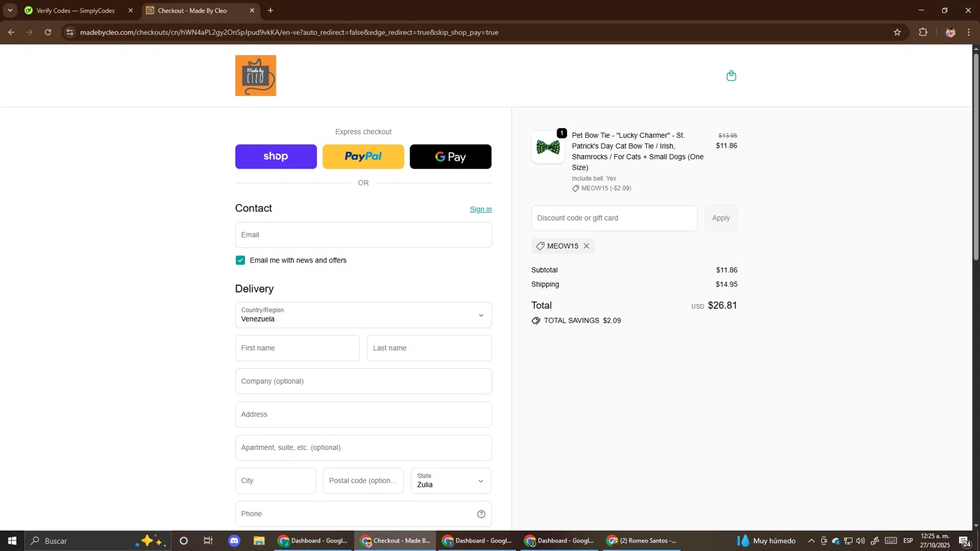Pay with PayPal express checkout
Image resolution: width=980 pixels, height=551 pixels.
pyautogui.click(x=363, y=157)
